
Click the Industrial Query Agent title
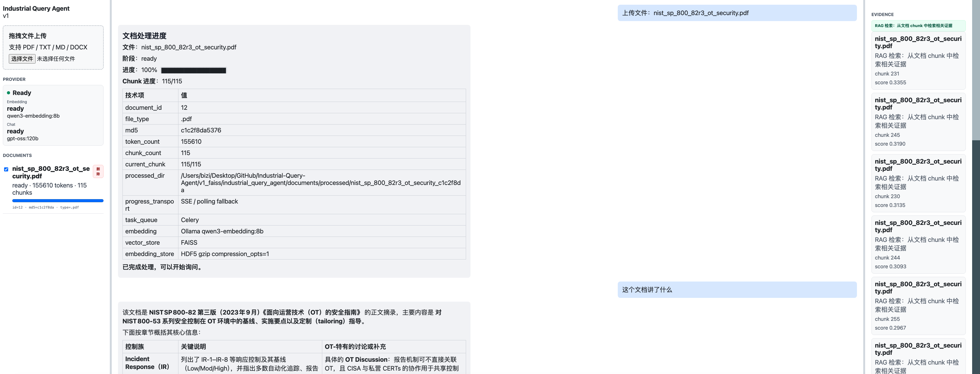(x=36, y=8)
